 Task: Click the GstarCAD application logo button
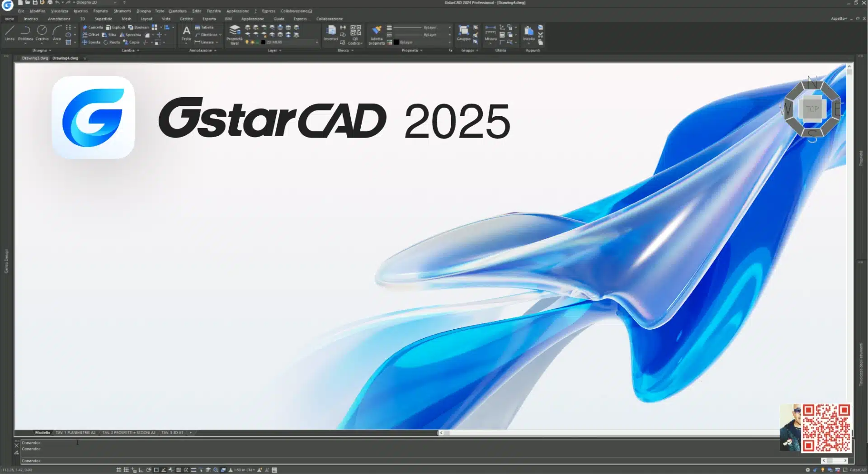click(7, 5)
